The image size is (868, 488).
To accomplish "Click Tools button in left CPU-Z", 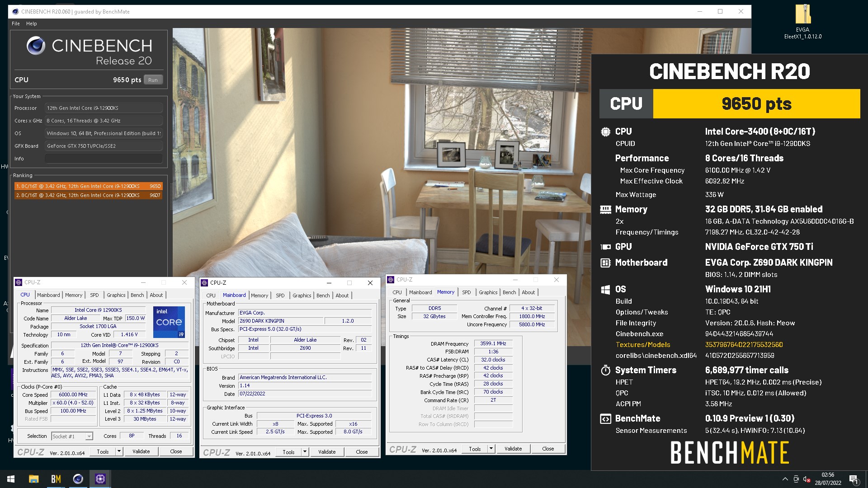I will pos(103,451).
